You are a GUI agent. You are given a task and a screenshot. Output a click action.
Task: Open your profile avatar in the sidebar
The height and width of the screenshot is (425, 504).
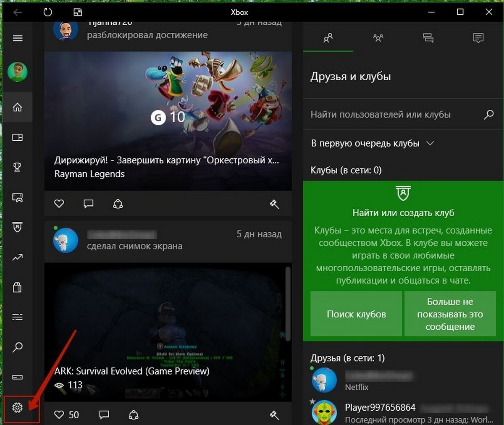tap(17, 72)
